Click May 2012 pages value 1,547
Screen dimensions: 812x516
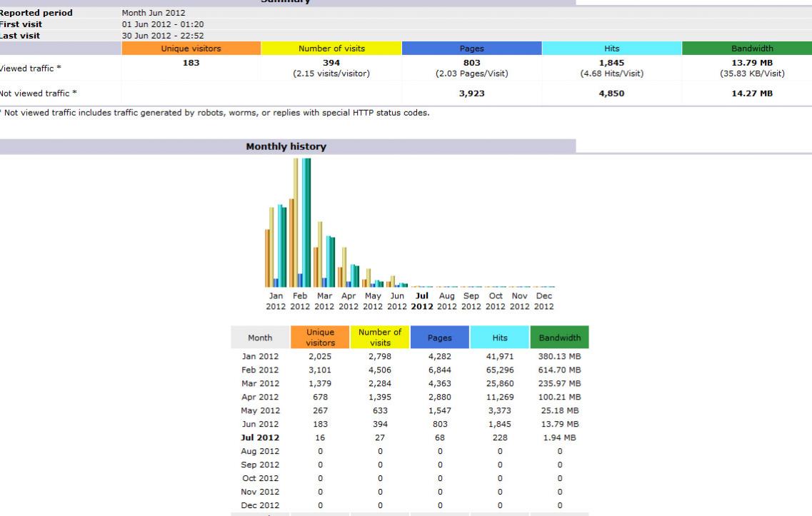tap(440, 410)
